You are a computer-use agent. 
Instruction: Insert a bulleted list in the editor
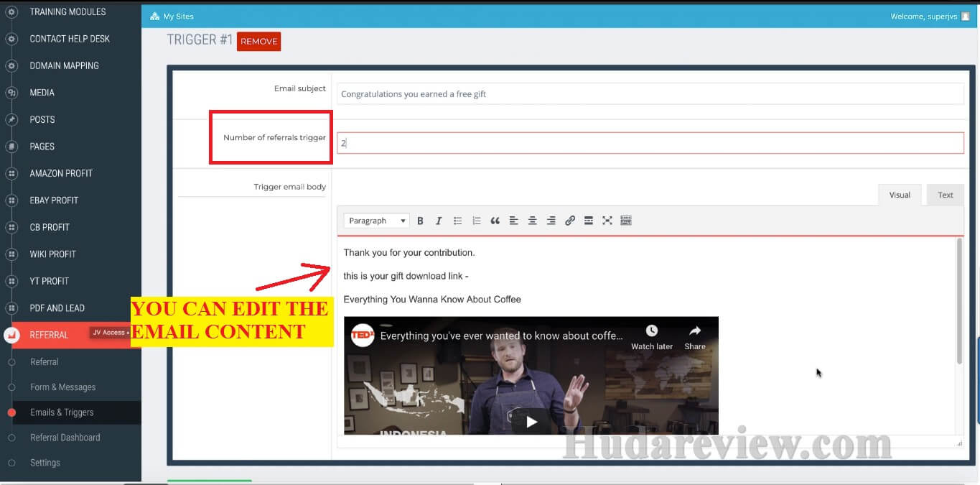coord(457,221)
